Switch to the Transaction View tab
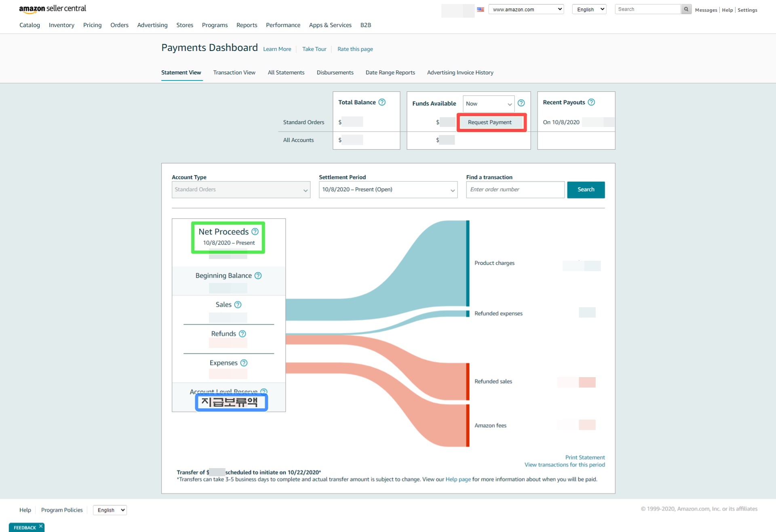776x532 pixels. pyautogui.click(x=234, y=73)
